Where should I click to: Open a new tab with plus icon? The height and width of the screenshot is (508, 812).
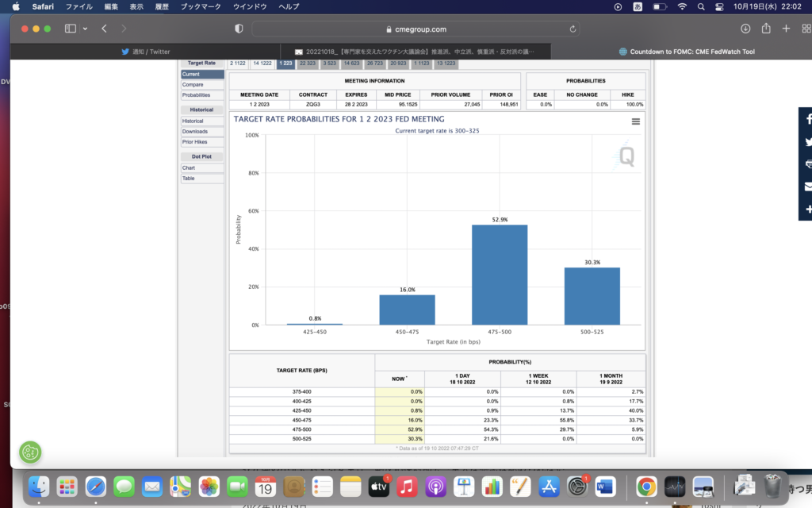tap(786, 29)
